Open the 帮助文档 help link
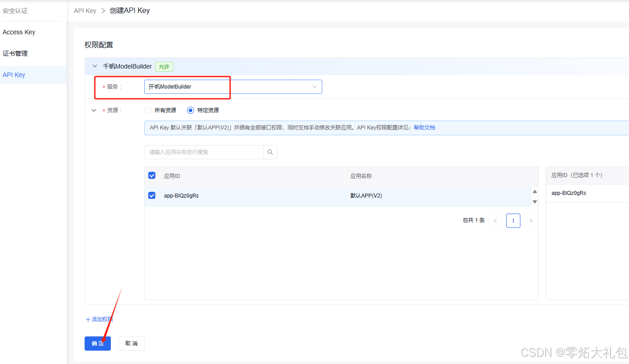The width and height of the screenshot is (629, 364). click(424, 128)
